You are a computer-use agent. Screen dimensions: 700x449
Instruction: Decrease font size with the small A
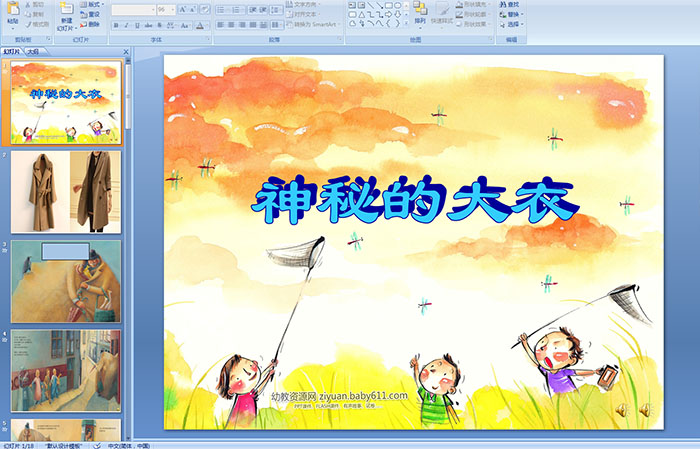point(193,9)
